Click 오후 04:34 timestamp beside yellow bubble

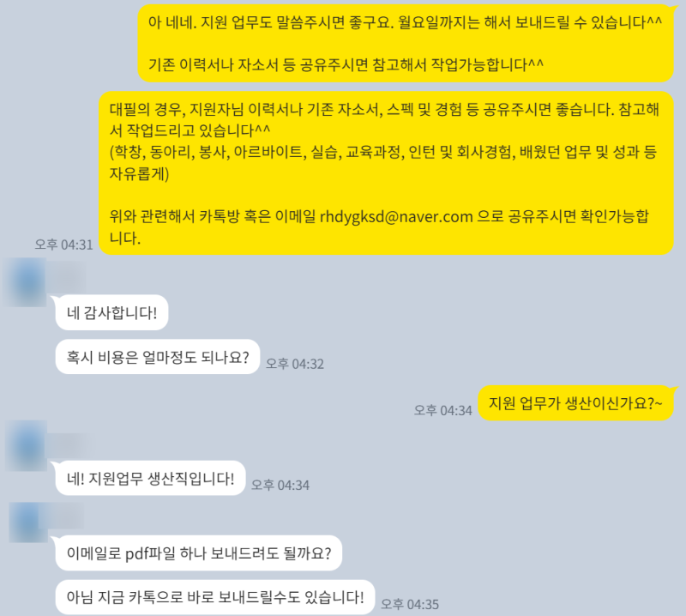click(443, 410)
